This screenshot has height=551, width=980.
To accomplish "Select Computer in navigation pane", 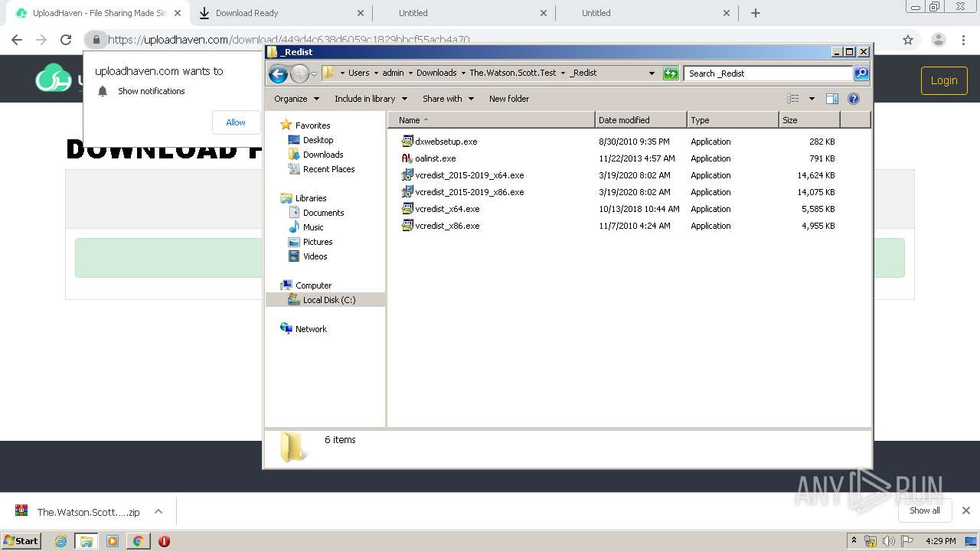I will pos(313,285).
